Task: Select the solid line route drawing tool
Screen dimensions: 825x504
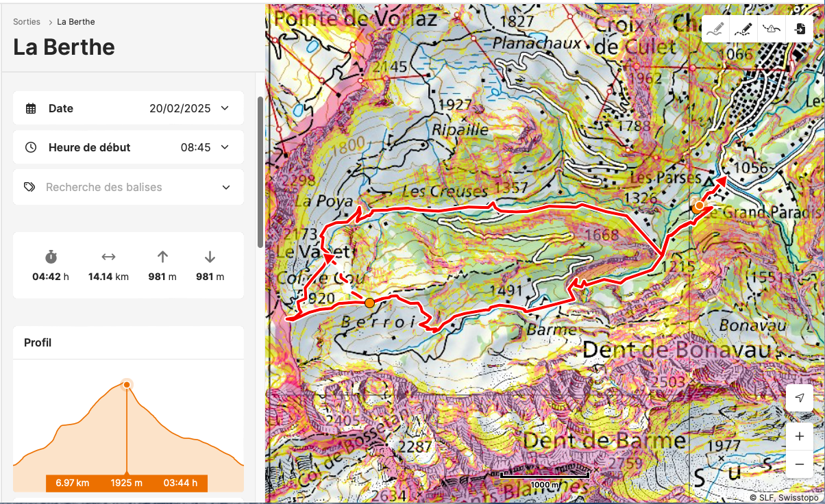Action: (715, 29)
